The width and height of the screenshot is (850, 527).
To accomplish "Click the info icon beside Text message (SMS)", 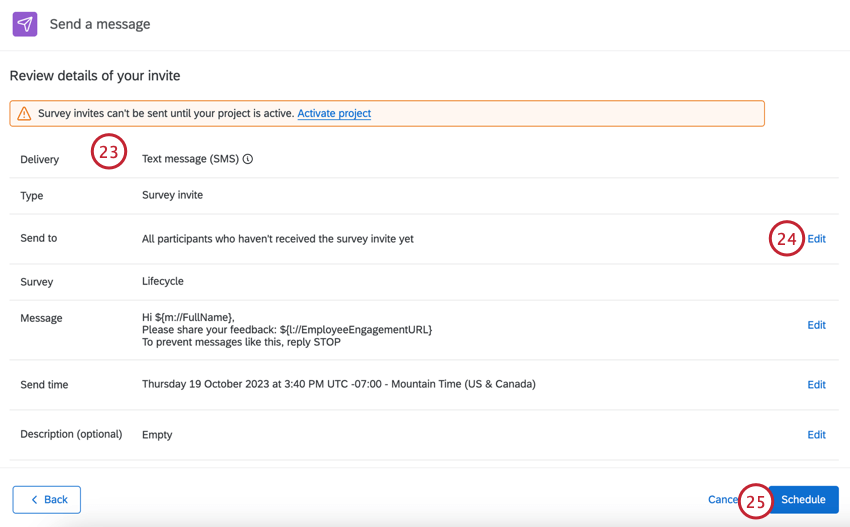I will pos(248,159).
